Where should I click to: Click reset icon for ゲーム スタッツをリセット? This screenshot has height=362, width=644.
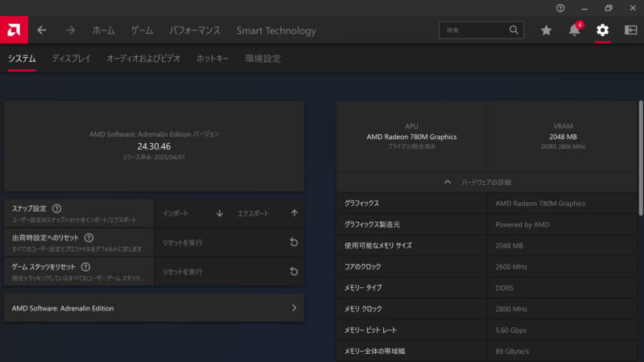[294, 271]
